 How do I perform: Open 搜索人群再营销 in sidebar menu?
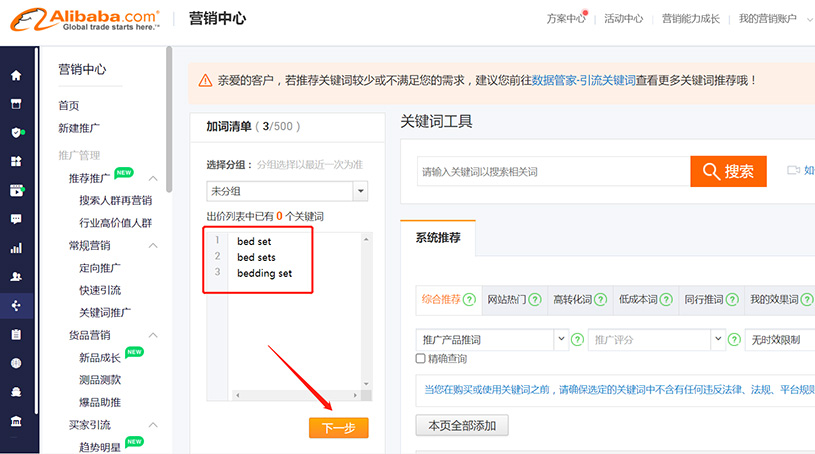tap(115, 200)
